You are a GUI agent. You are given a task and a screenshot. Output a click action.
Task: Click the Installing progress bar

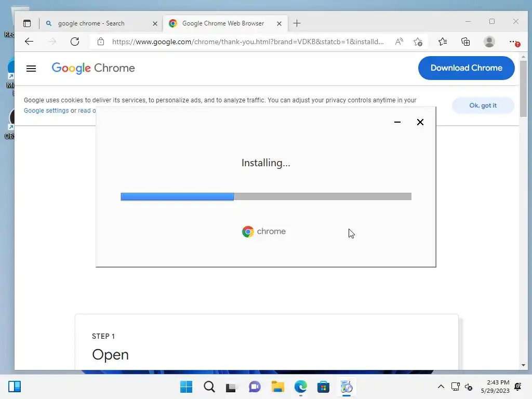[x=266, y=196]
